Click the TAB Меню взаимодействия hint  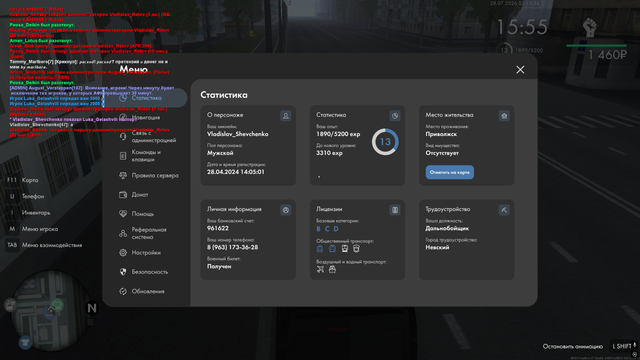(44, 245)
